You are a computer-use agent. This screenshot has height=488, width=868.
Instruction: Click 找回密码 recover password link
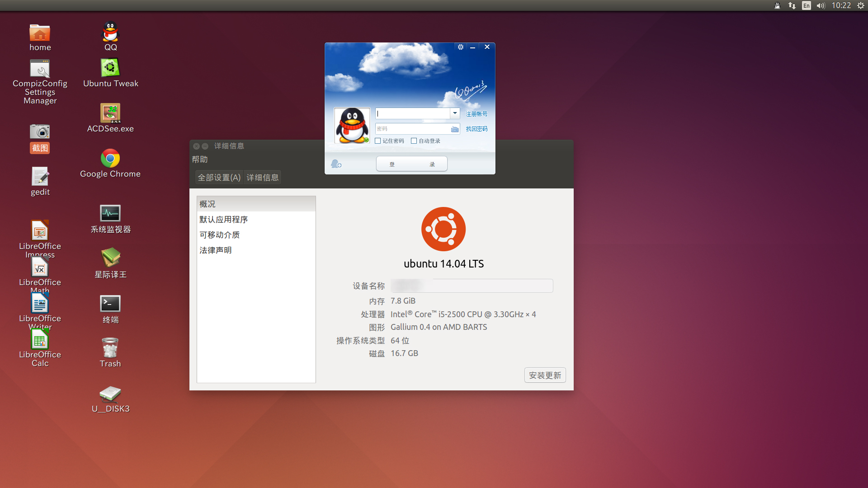pos(476,129)
